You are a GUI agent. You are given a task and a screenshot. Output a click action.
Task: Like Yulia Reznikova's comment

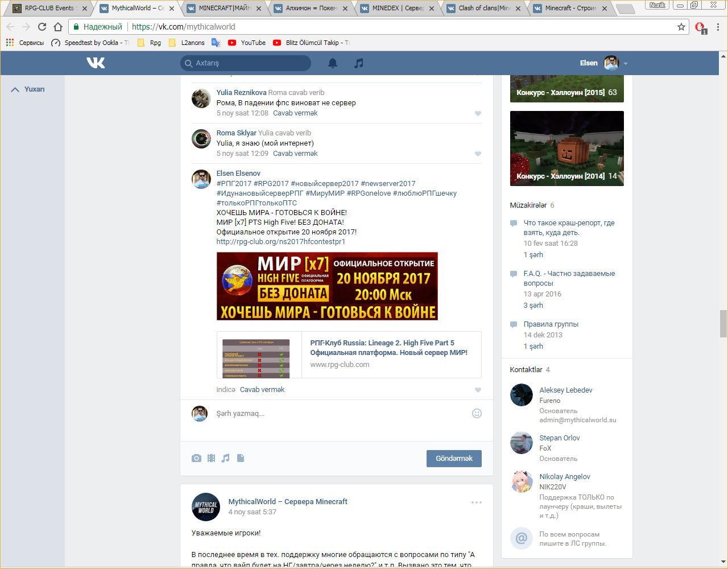[x=478, y=113]
